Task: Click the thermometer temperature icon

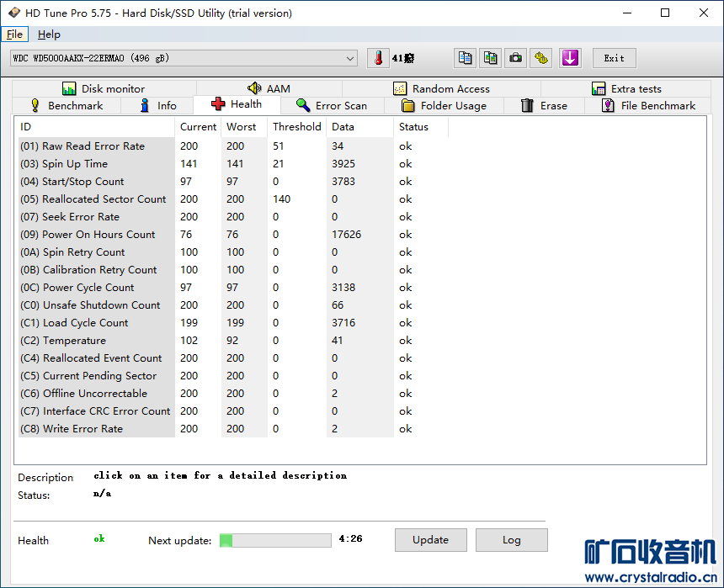Action: 378,58
